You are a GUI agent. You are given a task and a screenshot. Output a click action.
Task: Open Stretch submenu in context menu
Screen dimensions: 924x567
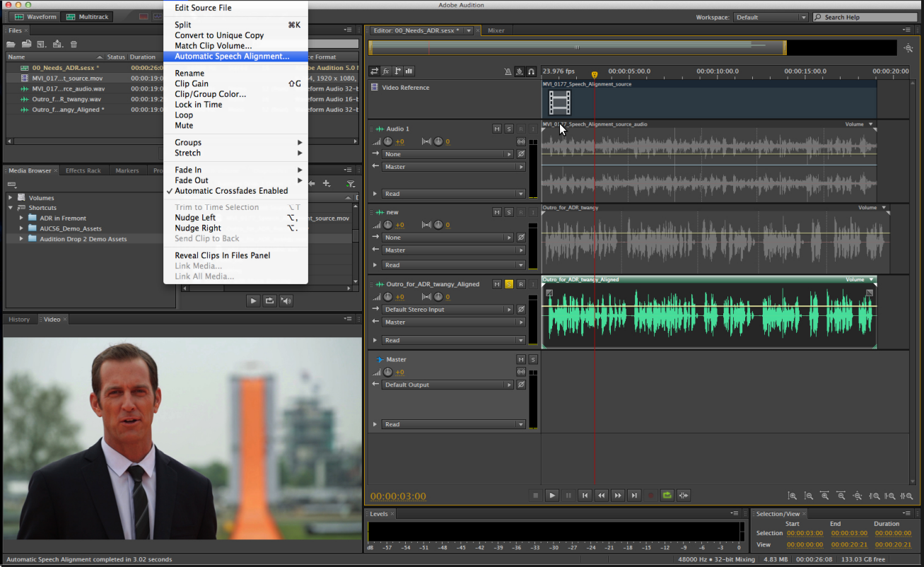235,153
